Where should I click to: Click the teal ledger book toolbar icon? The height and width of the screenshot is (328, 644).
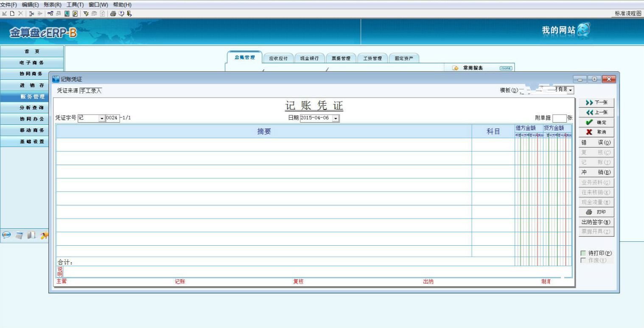67,13
